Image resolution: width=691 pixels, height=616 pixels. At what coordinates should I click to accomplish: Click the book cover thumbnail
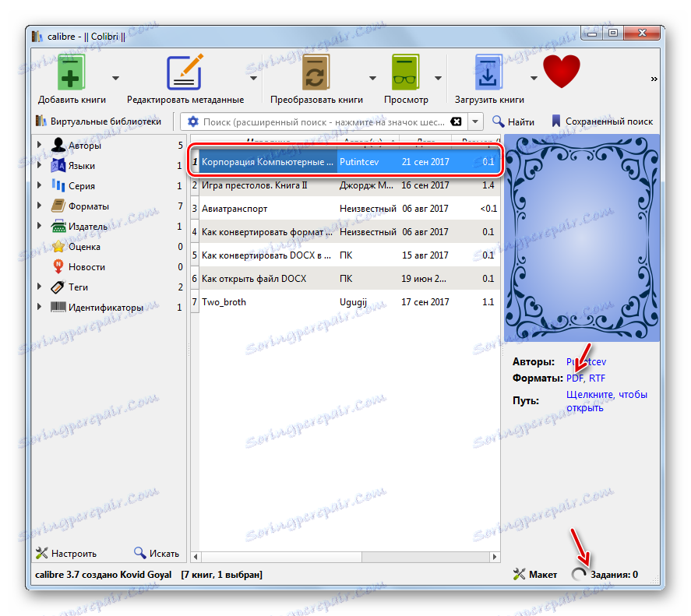(x=582, y=238)
